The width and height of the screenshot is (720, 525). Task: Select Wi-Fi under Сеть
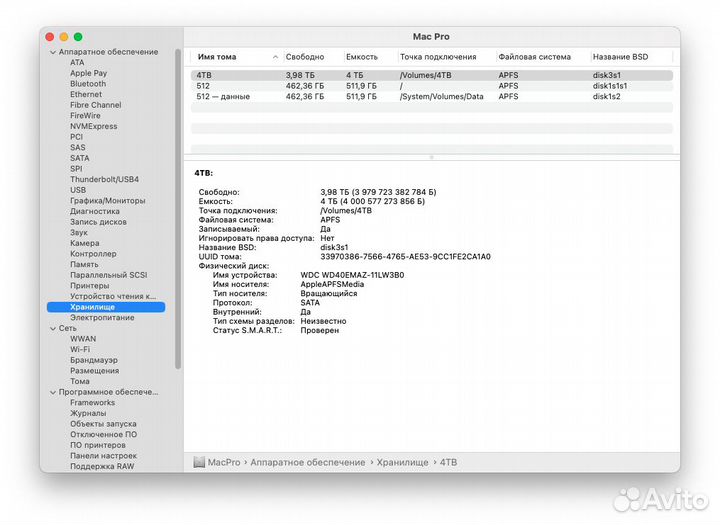pos(80,350)
